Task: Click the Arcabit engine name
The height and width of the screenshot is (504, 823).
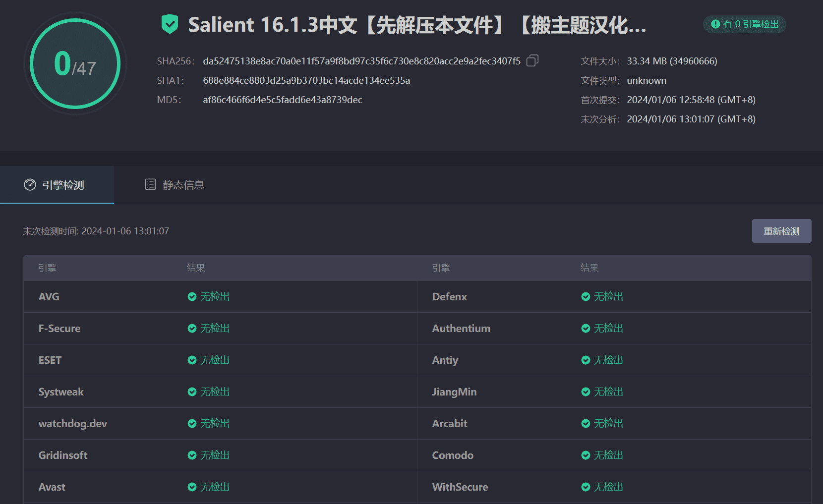Action: pos(450,424)
